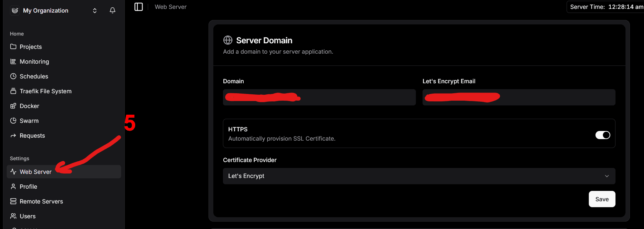
Task: Open the Users settings page
Action: tap(28, 216)
